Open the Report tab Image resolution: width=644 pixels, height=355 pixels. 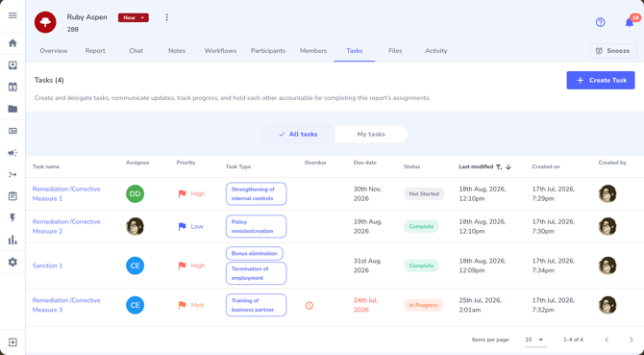[95, 51]
